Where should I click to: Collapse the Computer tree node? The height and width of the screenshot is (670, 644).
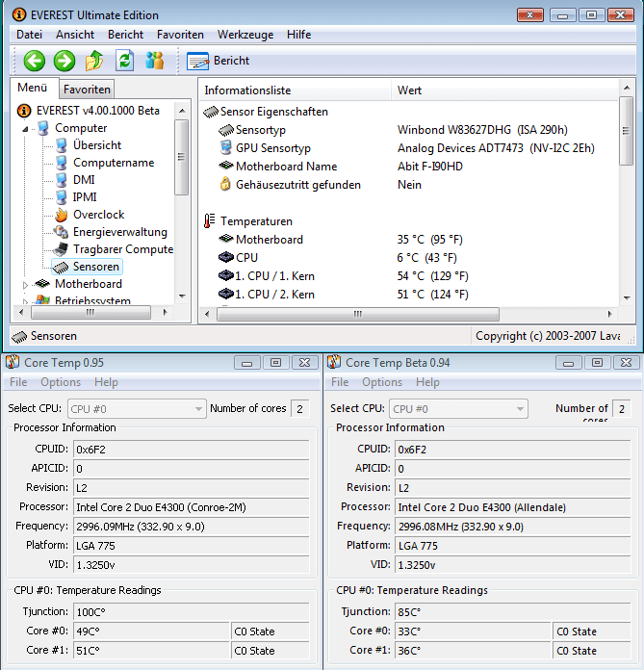tap(25, 129)
